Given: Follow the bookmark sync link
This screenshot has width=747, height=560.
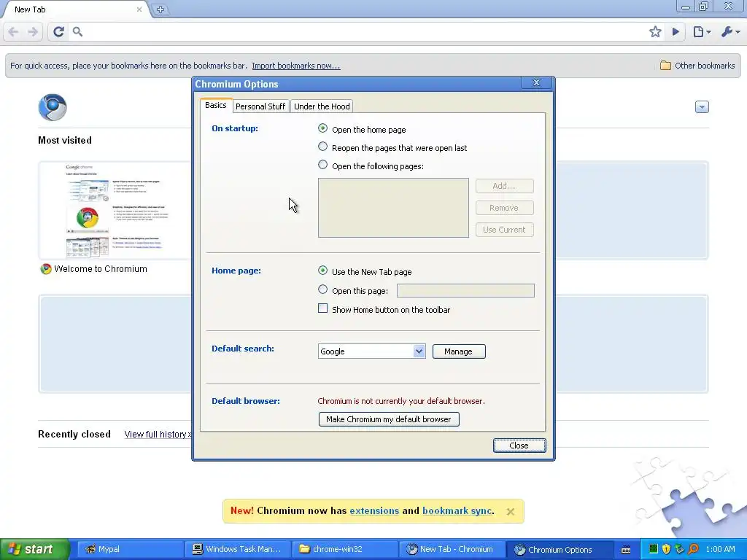Looking at the screenshot, I should point(457,511).
